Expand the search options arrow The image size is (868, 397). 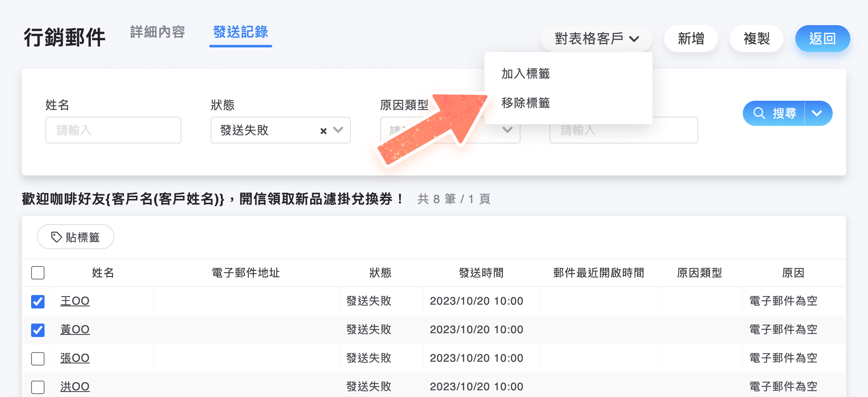click(817, 113)
